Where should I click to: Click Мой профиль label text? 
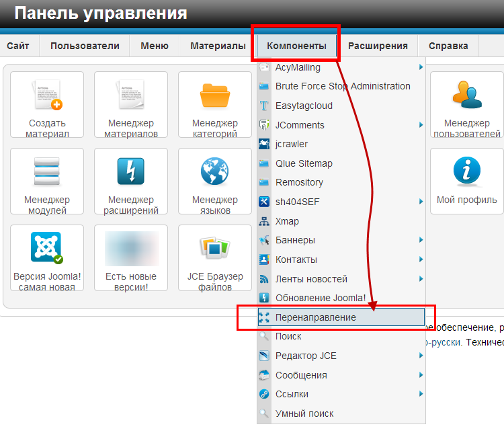click(467, 200)
